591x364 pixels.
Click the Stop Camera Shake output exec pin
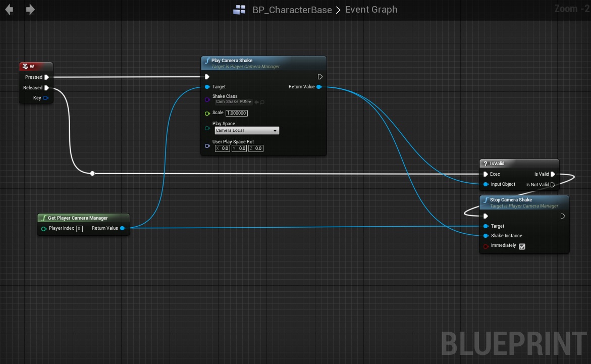tap(563, 216)
